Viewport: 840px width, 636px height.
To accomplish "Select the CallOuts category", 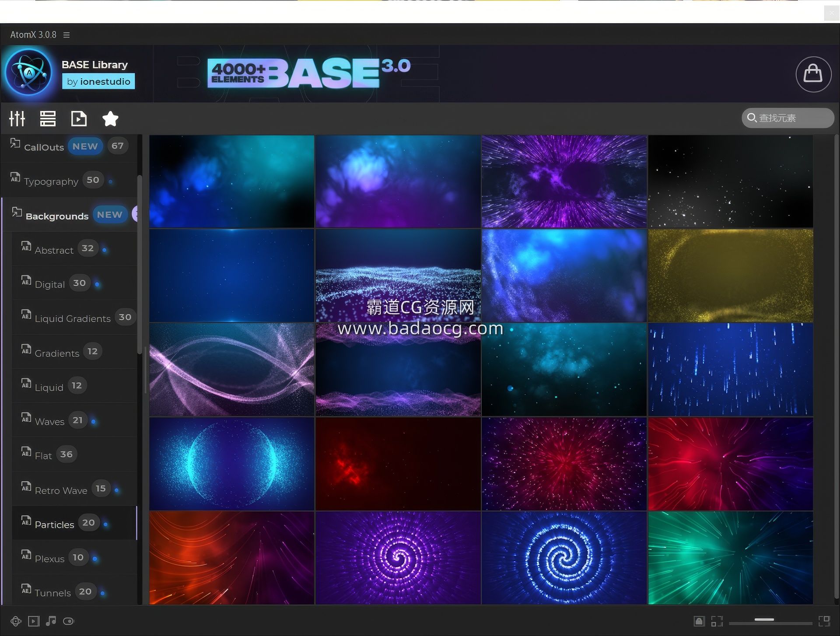I will 69,146.
